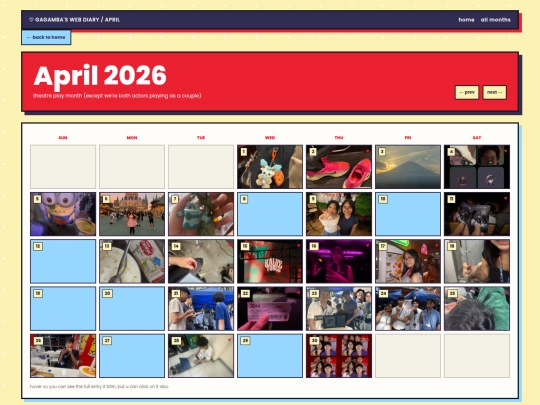
Task: Click the theatre play month subtitle text
Action: [117, 96]
